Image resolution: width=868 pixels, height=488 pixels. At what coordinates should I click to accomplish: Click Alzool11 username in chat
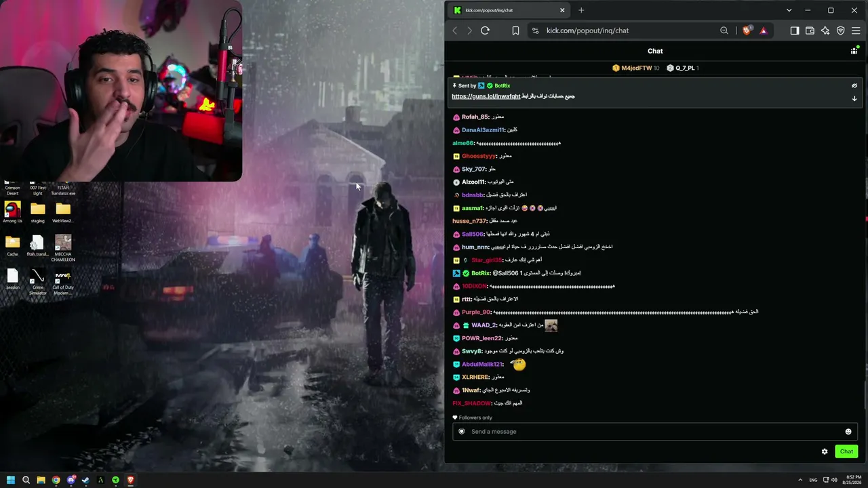tap(474, 182)
